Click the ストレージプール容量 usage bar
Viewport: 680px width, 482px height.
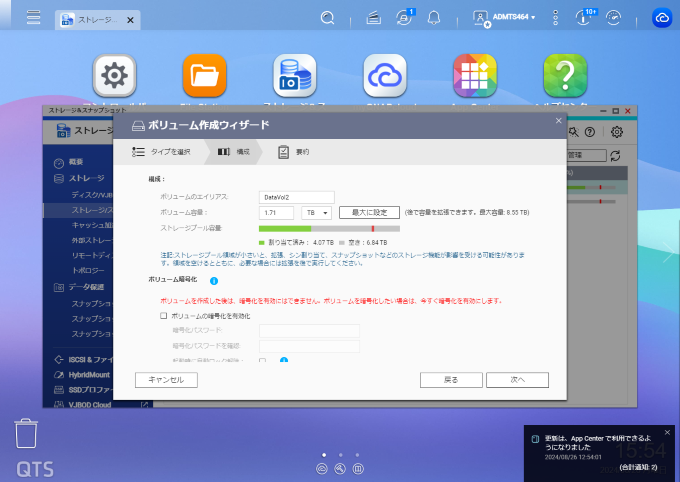click(329, 229)
